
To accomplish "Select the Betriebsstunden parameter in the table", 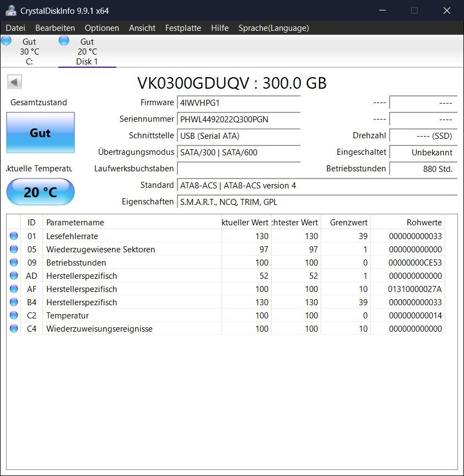I will (x=76, y=263).
